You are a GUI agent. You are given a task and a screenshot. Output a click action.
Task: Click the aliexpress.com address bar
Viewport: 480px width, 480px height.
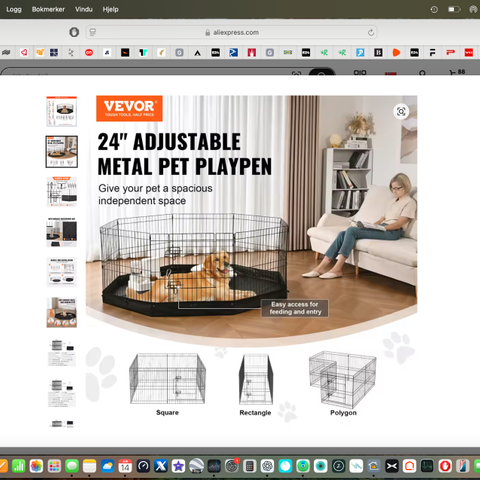(231, 32)
